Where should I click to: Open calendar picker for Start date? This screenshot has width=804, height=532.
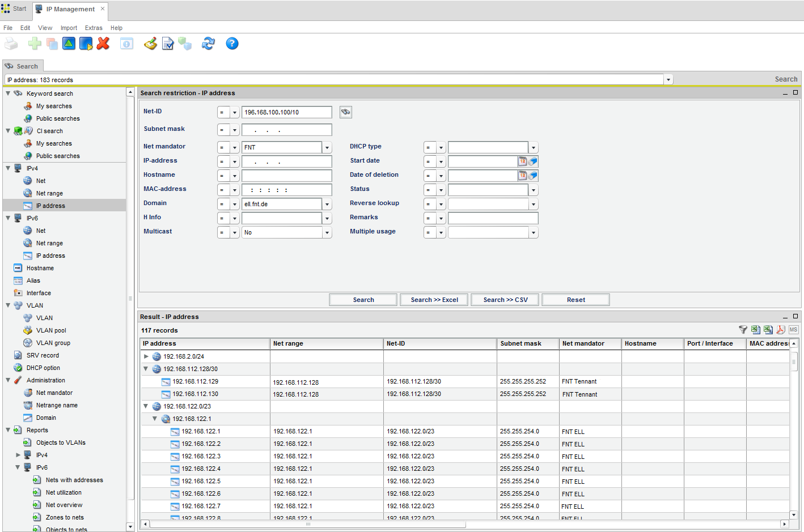[x=522, y=161]
